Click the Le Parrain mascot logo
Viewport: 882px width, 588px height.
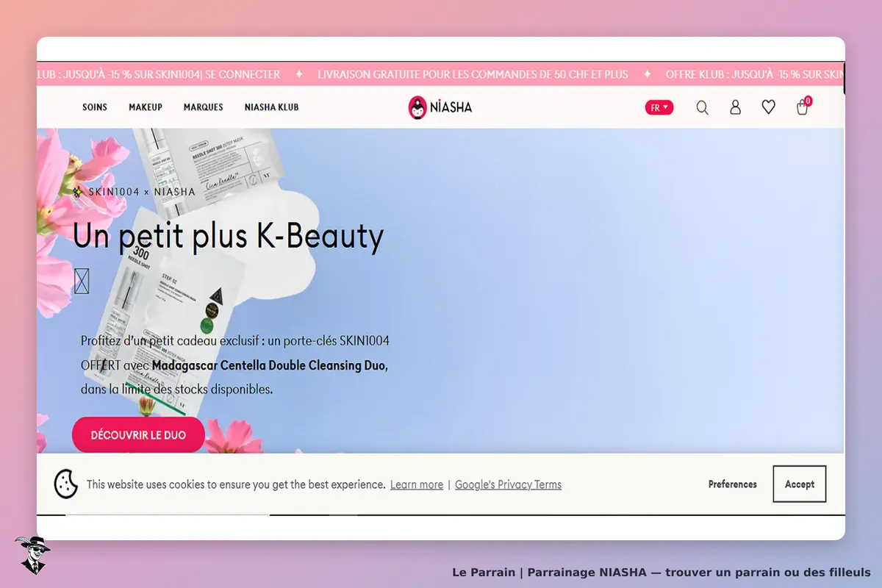click(x=32, y=555)
